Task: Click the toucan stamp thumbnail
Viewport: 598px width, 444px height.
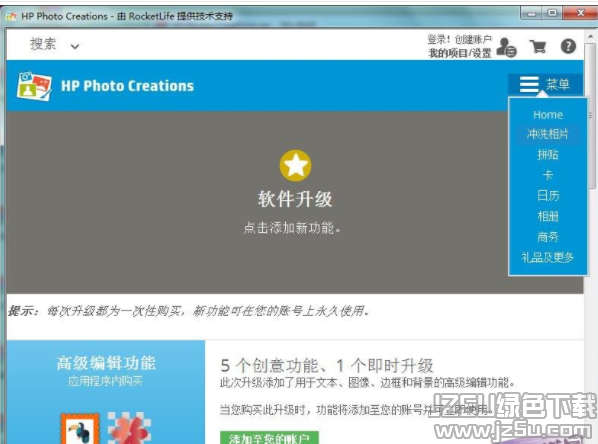Action: pyautogui.click(x=80, y=429)
